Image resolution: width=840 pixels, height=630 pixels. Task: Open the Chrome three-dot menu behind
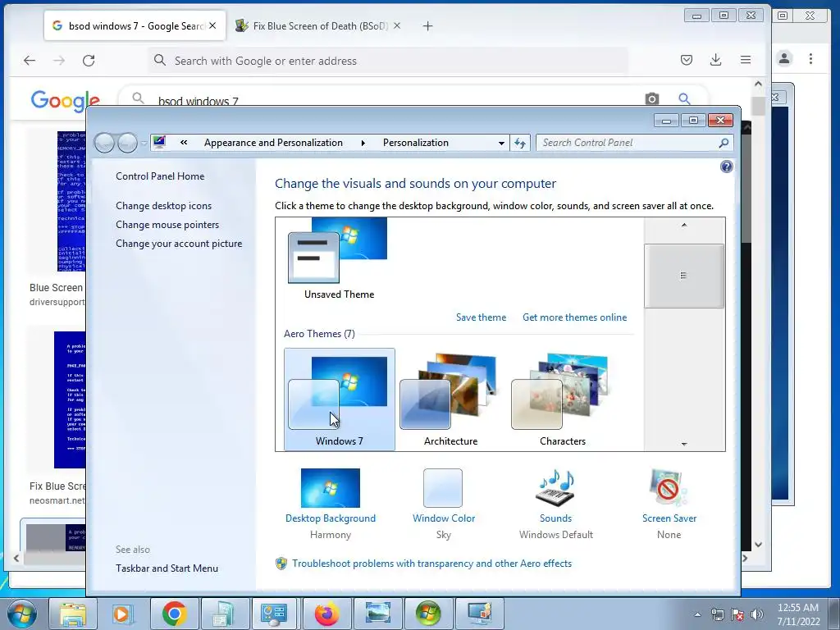click(x=810, y=58)
